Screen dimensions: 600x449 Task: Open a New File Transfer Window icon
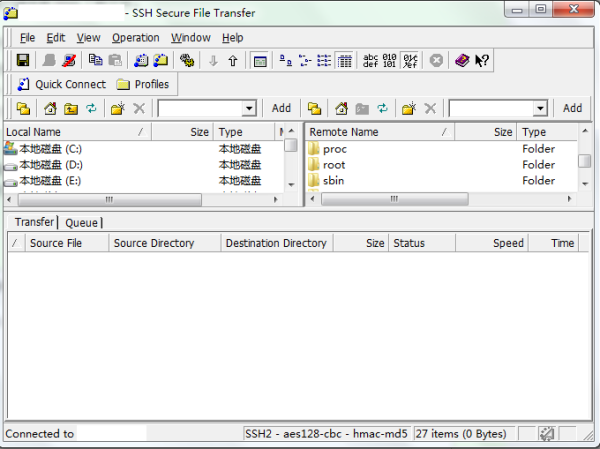(161, 60)
